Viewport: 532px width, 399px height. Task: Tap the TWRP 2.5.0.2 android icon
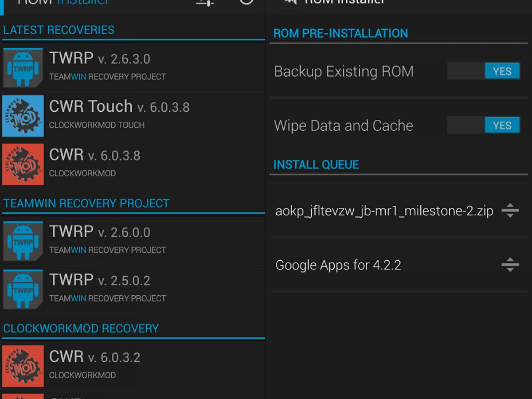(23, 289)
